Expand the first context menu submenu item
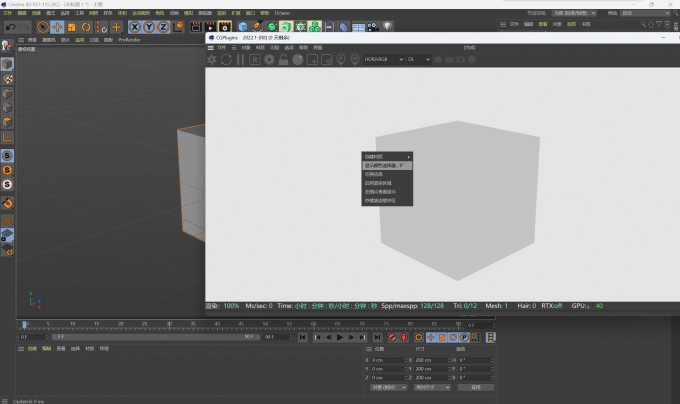 pos(387,156)
